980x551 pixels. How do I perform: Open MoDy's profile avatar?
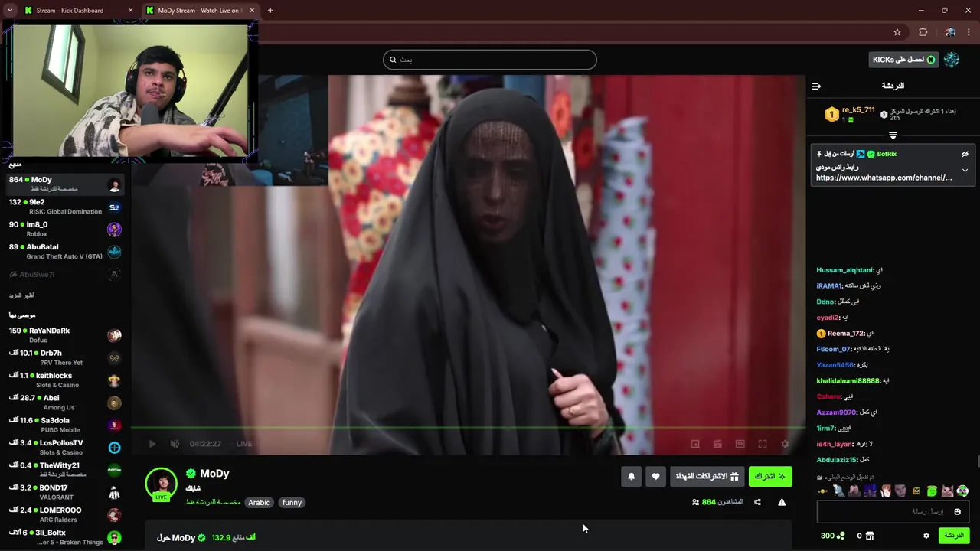(x=162, y=484)
